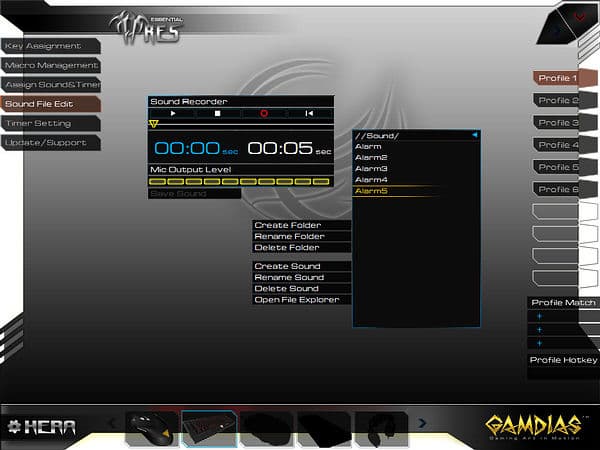Click the red chevron top-right button
The width and height of the screenshot is (600, 450).
point(580,17)
